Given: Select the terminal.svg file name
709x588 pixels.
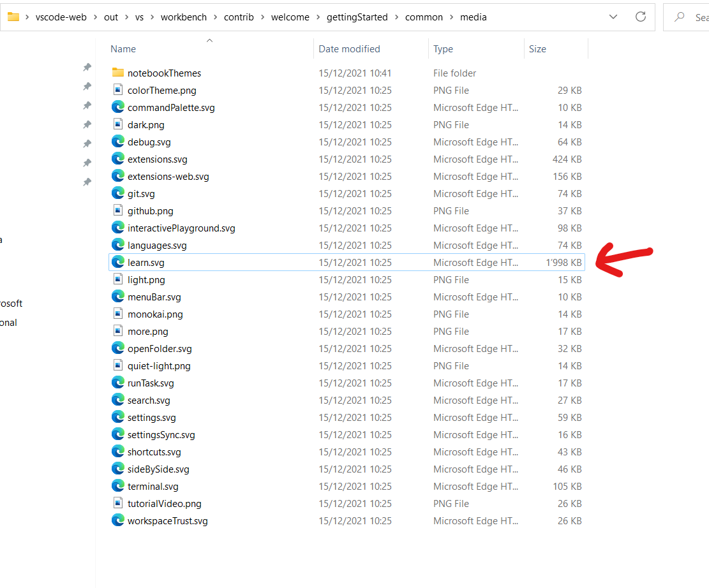Looking at the screenshot, I should 153,487.
